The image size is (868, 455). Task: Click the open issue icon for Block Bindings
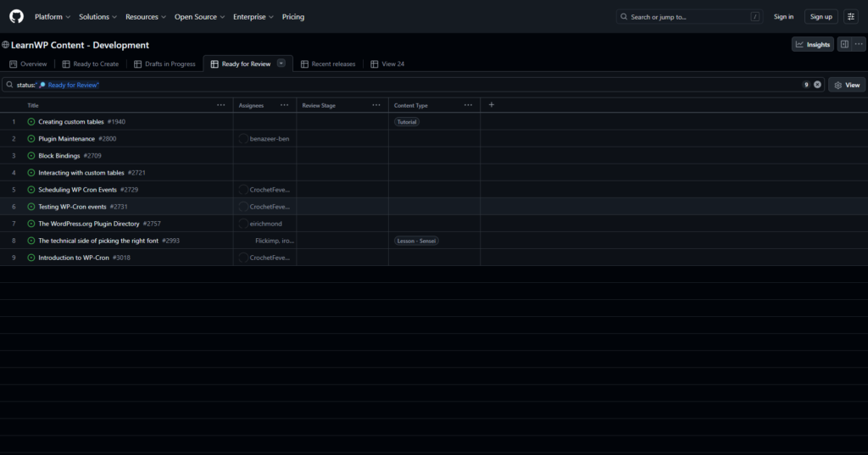(x=31, y=156)
